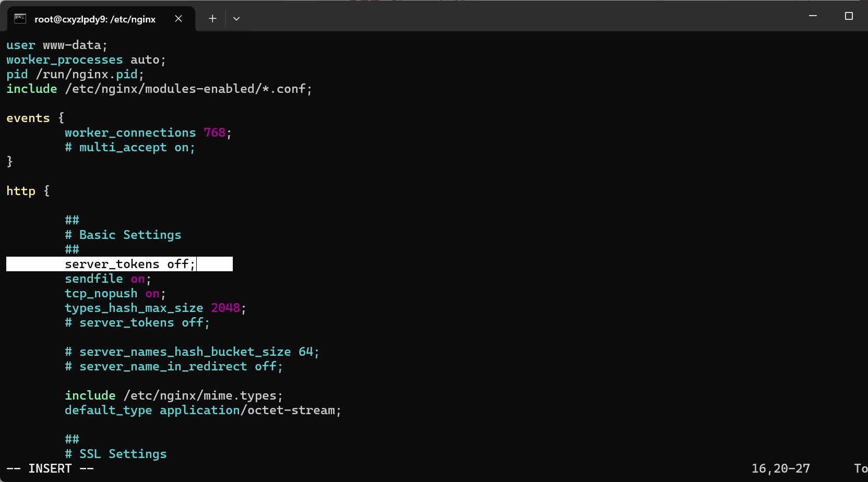This screenshot has width=868, height=482.
Task: Click the '16,20-27' cursor position indicator
Action: tap(781, 469)
